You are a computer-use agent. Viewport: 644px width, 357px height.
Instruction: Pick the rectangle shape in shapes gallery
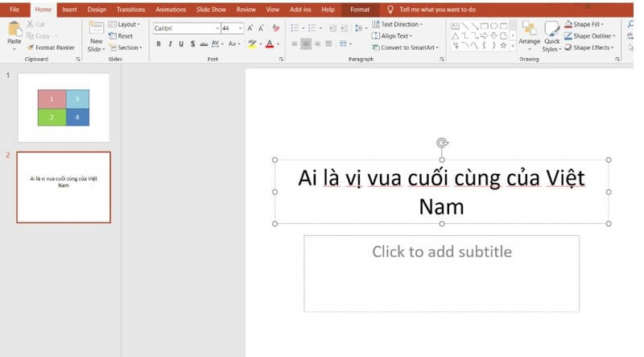click(485, 27)
